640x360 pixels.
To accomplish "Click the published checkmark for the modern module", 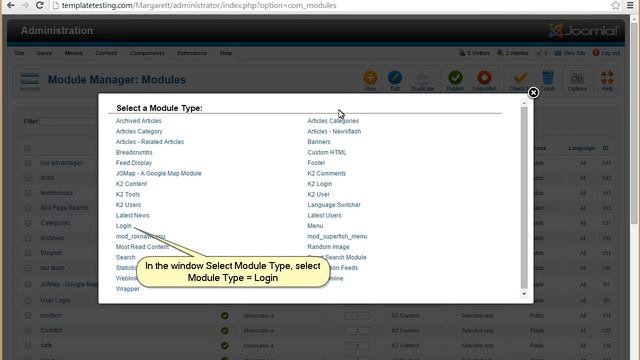I will pyautogui.click(x=224, y=316).
